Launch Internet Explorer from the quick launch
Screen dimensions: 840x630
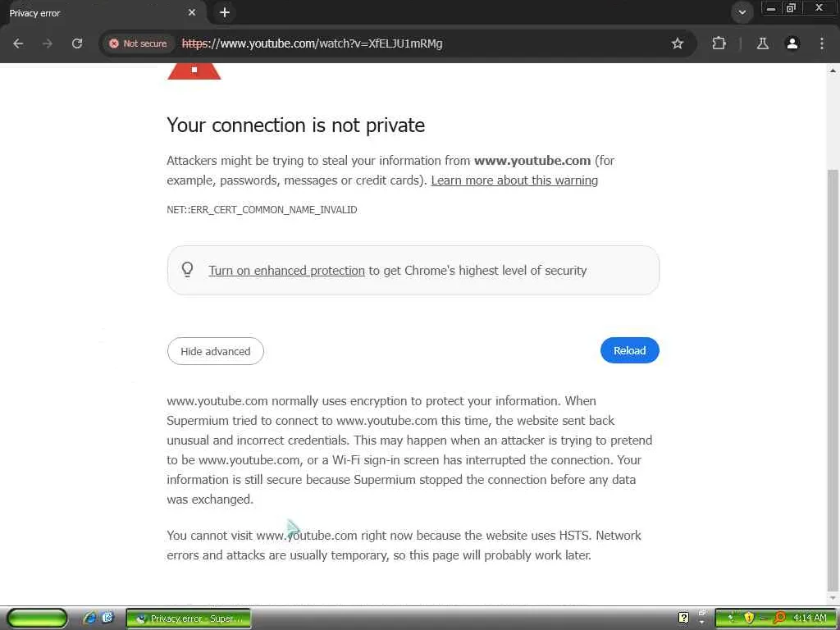tap(90, 618)
